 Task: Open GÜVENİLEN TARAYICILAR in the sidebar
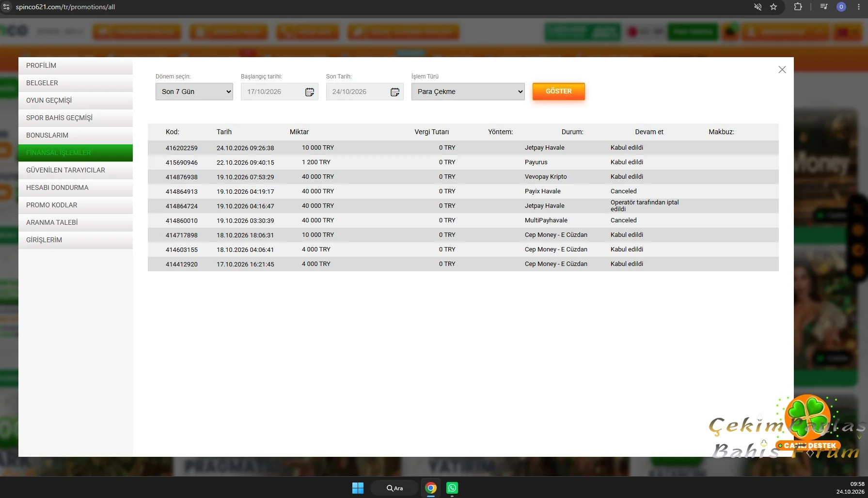(x=76, y=170)
